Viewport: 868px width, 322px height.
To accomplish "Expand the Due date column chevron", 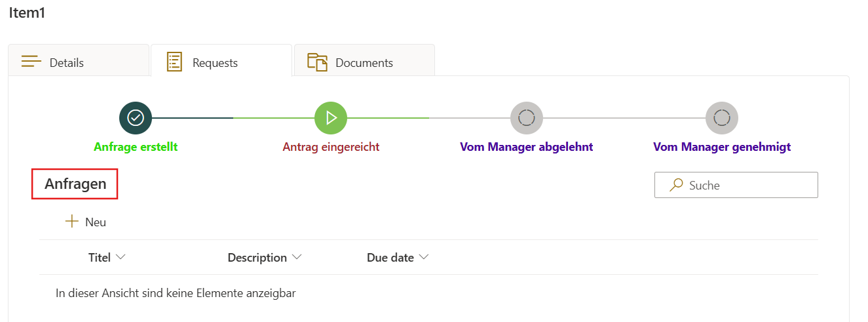I will (424, 257).
